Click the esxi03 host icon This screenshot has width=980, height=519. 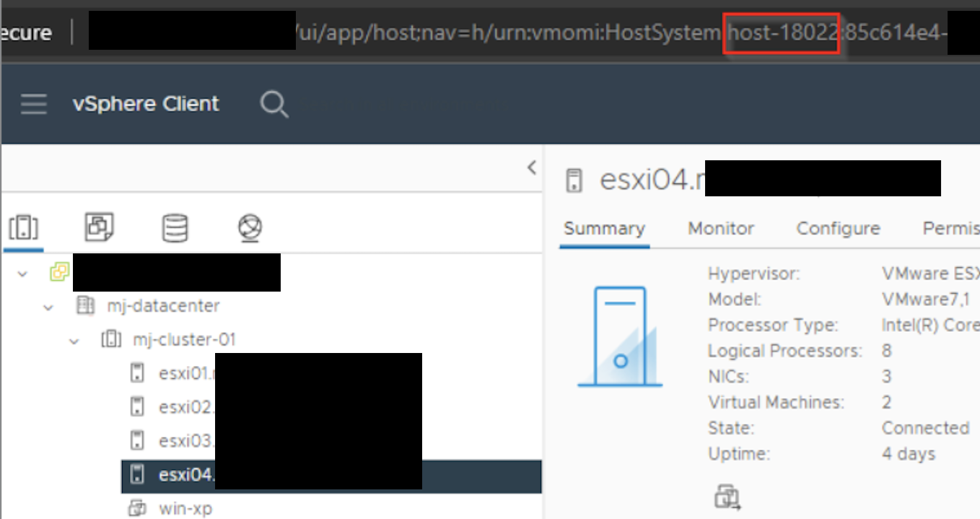pos(136,440)
